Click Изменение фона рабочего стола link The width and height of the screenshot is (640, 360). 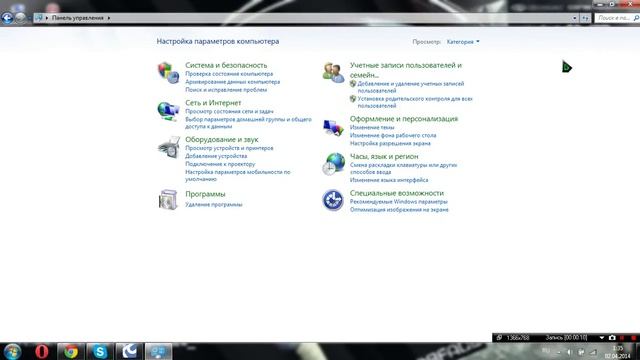click(x=393, y=135)
